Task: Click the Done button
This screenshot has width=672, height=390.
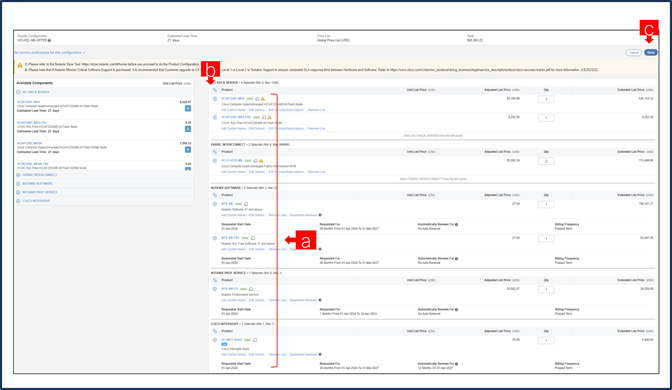Action: coord(651,52)
